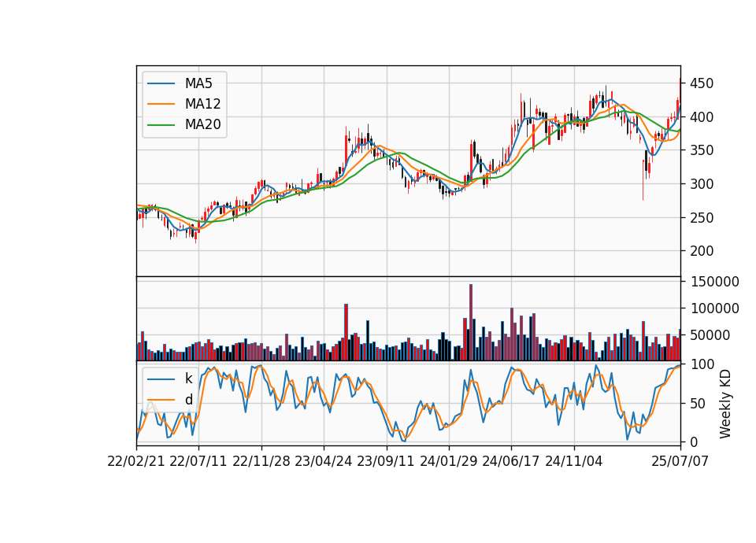
Task: Click the tallest volume bar near 150000
Action: (471, 323)
